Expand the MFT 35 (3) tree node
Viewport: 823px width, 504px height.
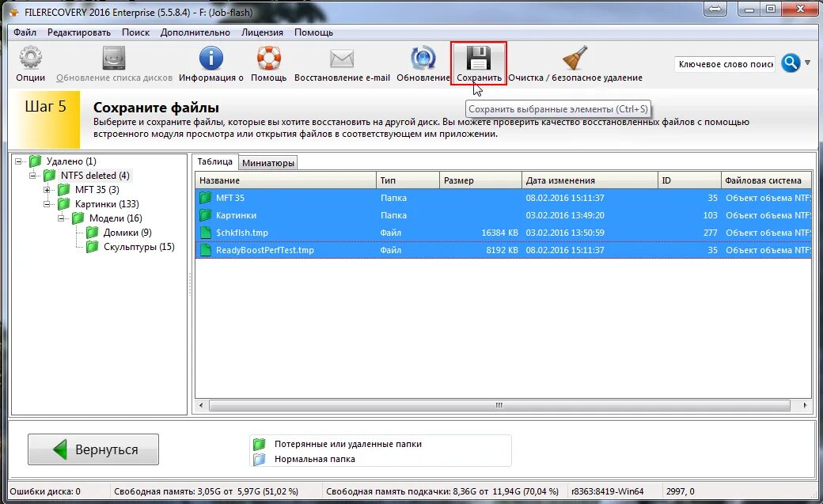[47, 190]
